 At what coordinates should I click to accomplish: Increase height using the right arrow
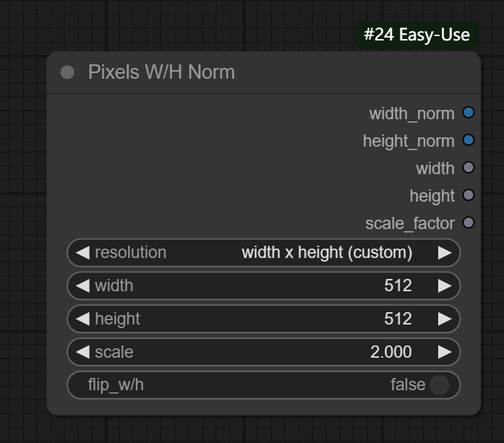click(x=445, y=319)
